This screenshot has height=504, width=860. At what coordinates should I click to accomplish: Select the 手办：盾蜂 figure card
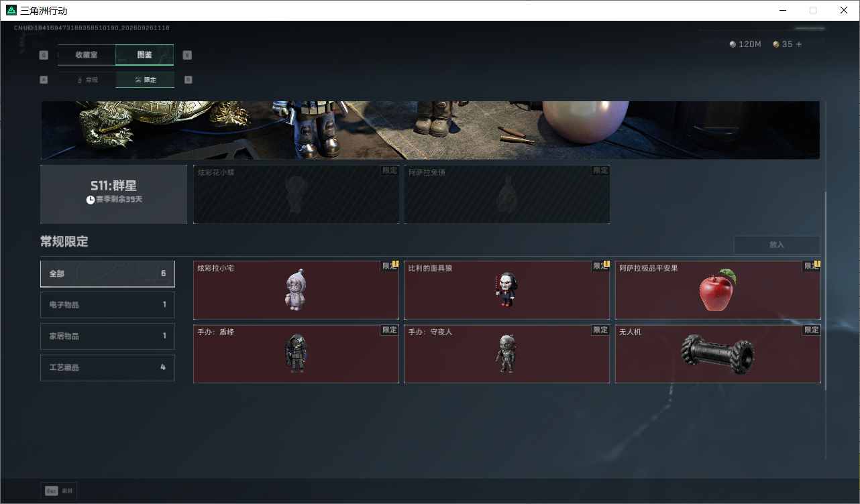pos(296,354)
